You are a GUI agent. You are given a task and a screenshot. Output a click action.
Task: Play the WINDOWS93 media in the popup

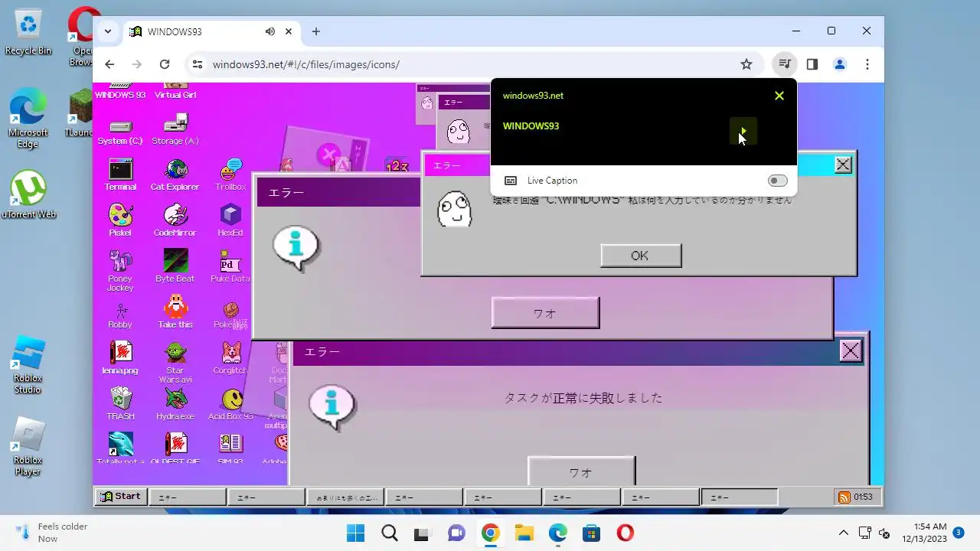click(x=743, y=131)
